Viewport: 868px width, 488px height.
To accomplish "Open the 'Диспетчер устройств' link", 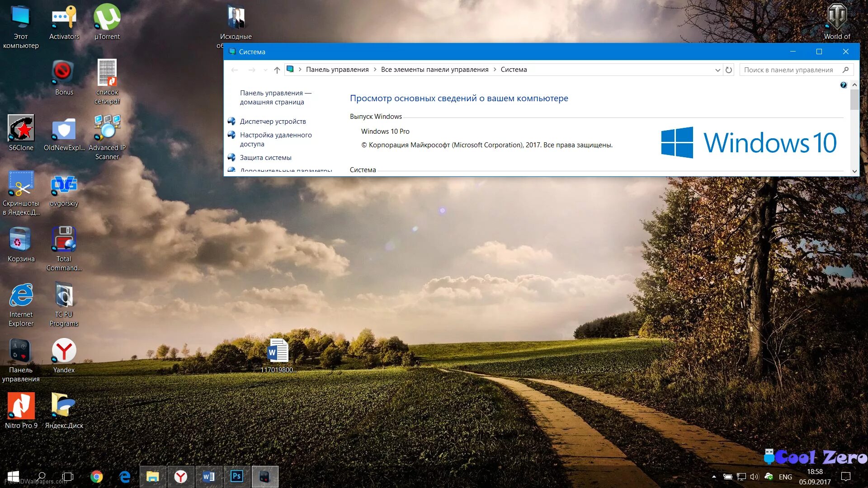I will pos(273,122).
